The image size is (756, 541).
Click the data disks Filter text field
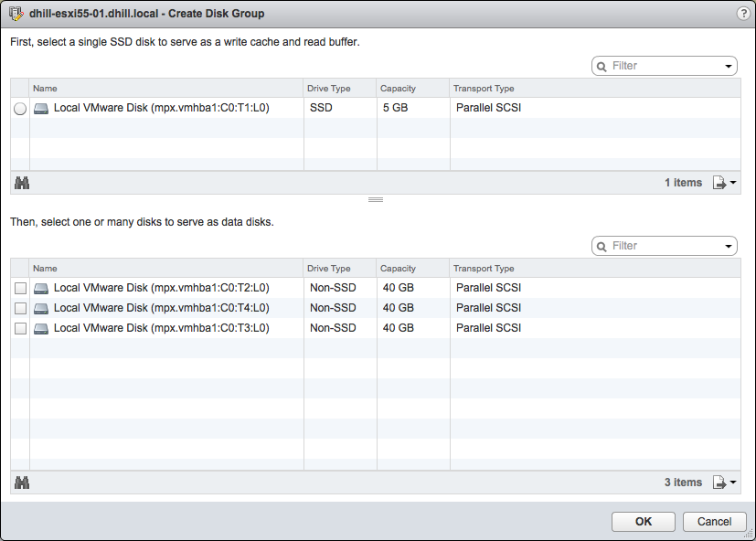click(x=665, y=246)
